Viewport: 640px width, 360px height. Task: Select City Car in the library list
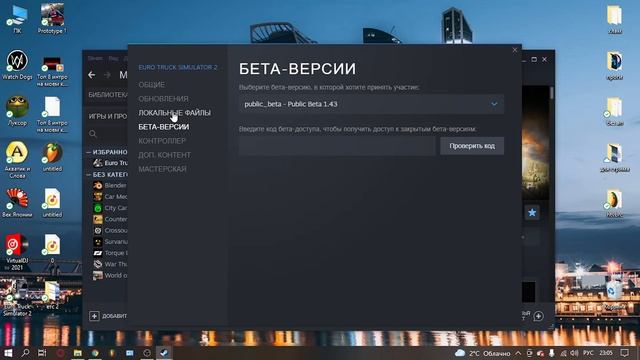point(110,208)
